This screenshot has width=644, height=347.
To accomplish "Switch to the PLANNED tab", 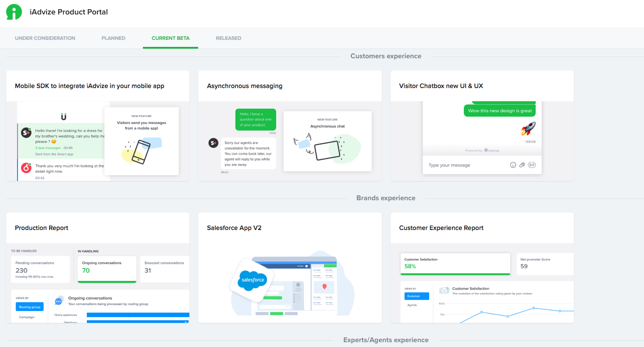I will (x=113, y=38).
